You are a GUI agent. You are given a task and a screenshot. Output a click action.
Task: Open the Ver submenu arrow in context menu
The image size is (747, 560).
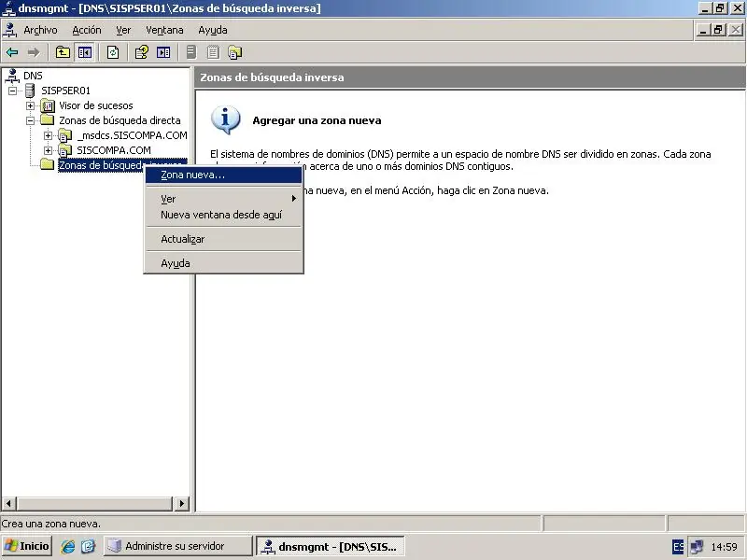294,199
